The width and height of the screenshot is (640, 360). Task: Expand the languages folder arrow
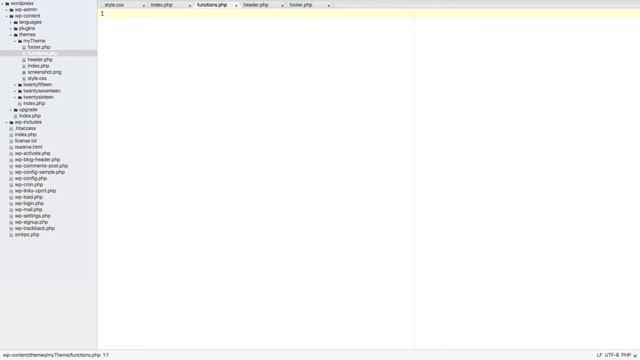[x=11, y=22]
